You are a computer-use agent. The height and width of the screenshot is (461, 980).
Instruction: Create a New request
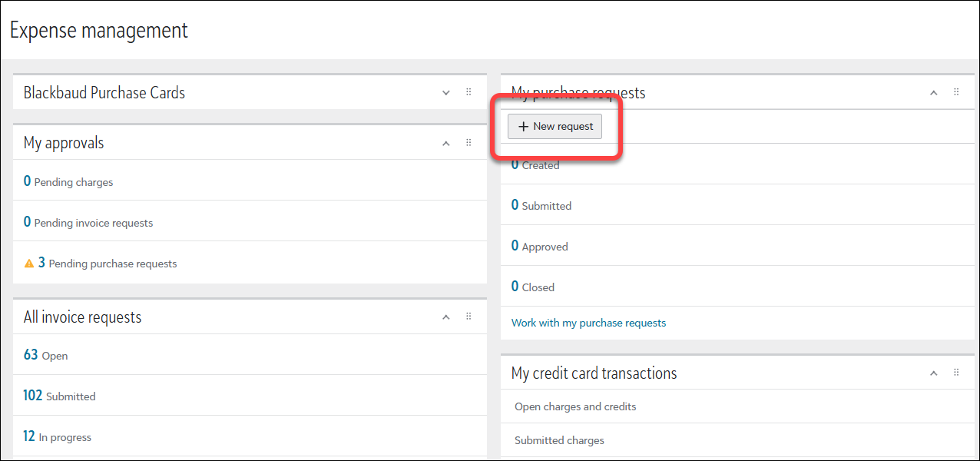pyautogui.click(x=555, y=127)
